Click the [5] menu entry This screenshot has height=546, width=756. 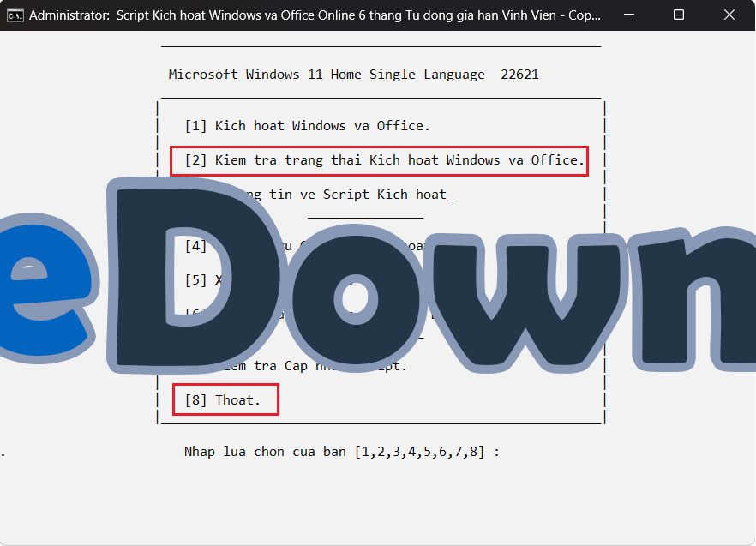(195, 280)
